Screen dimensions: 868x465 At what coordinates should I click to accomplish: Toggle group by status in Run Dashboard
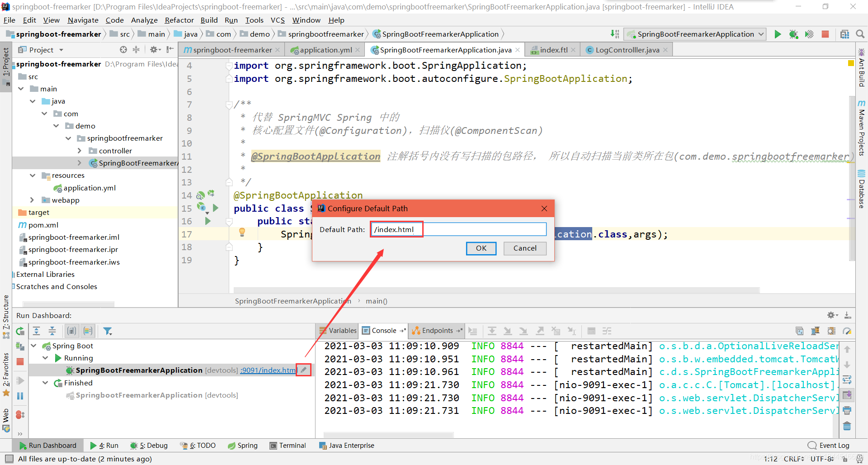click(x=88, y=331)
